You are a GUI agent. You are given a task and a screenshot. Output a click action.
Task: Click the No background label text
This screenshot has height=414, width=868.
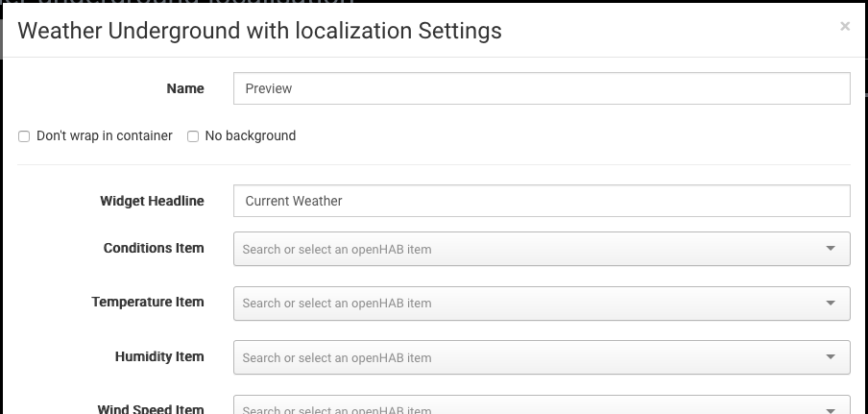click(x=251, y=136)
